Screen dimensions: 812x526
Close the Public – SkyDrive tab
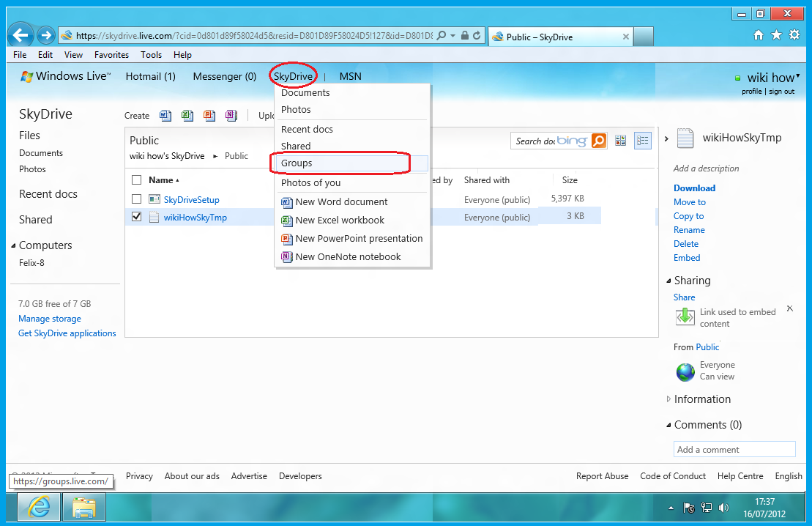tap(625, 37)
